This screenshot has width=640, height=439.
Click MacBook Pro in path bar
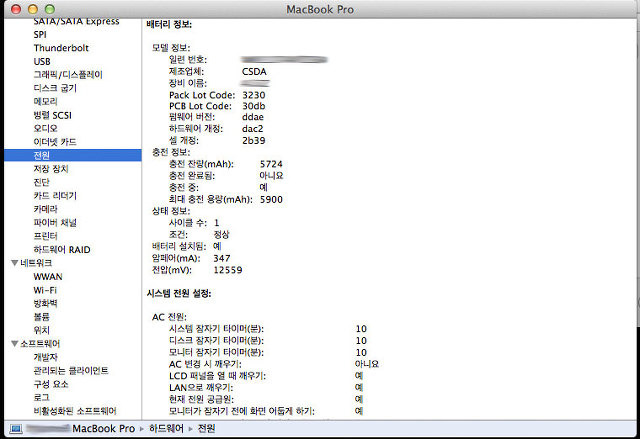click(103, 428)
